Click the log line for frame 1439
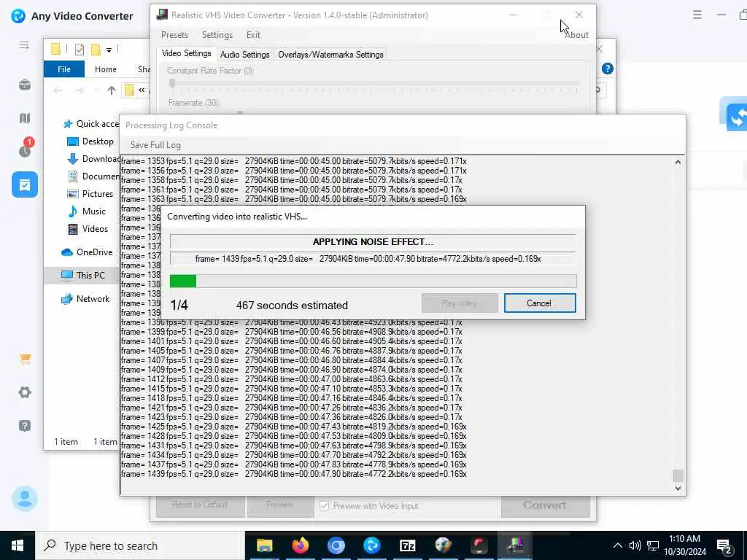This screenshot has width=747, height=560. [293, 474]
